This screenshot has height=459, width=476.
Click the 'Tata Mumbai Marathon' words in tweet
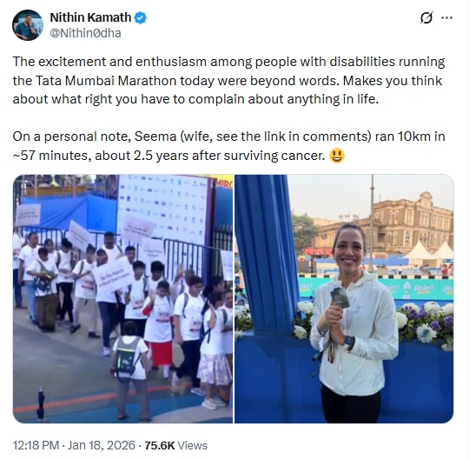tap(106, 81)
